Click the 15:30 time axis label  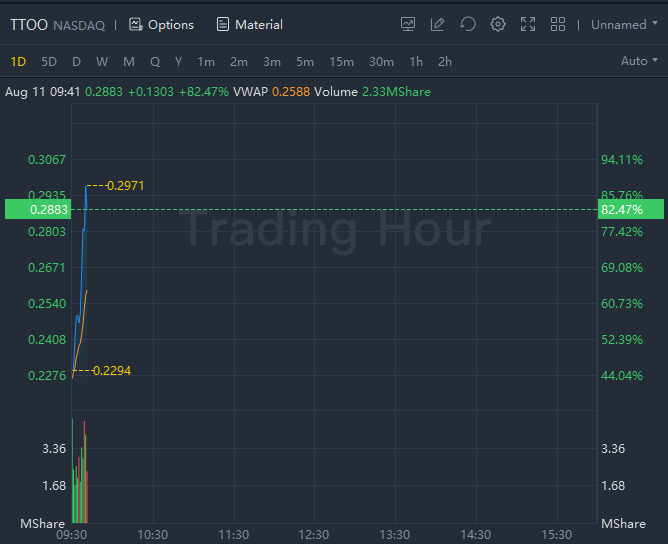click(556, 535)
